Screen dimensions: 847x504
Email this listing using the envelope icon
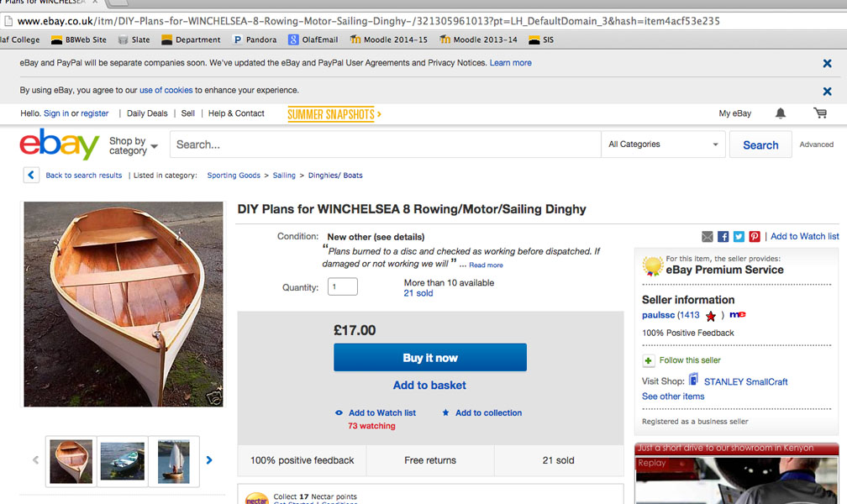click(708, 236)
